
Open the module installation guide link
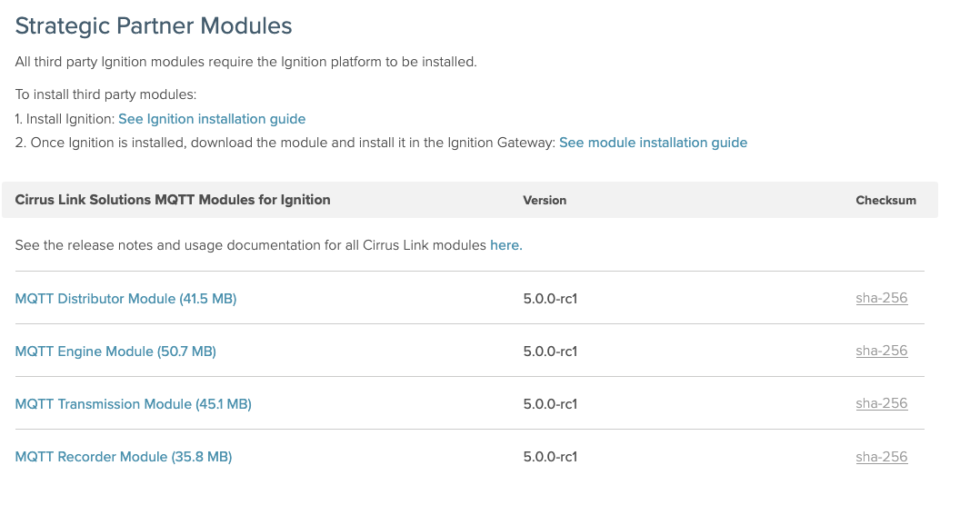(x=653, y=143)
